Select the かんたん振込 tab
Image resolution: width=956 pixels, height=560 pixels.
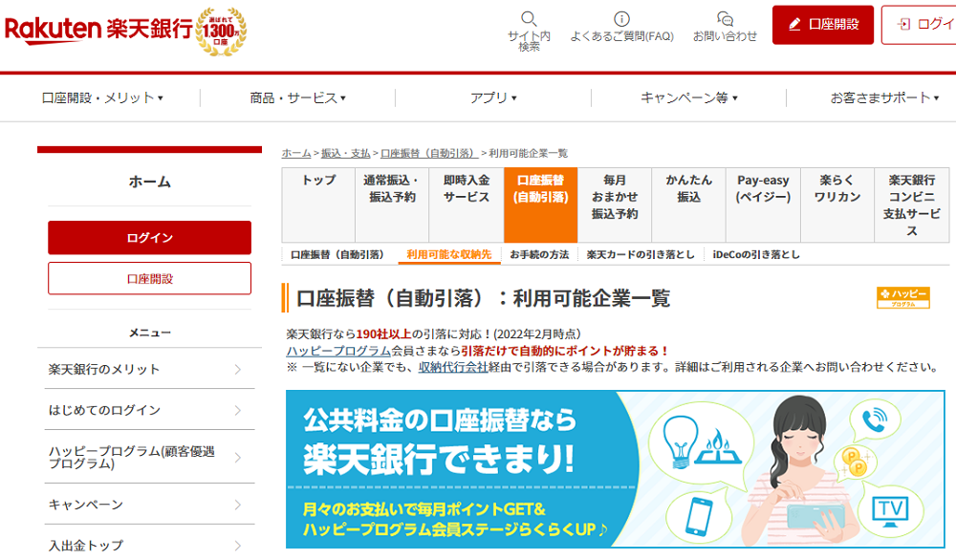(689, 205)
